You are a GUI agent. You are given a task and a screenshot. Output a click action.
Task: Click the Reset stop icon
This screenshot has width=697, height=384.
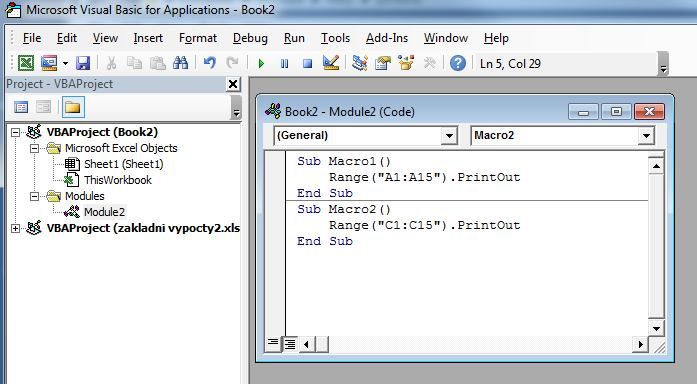coord(307,64)
